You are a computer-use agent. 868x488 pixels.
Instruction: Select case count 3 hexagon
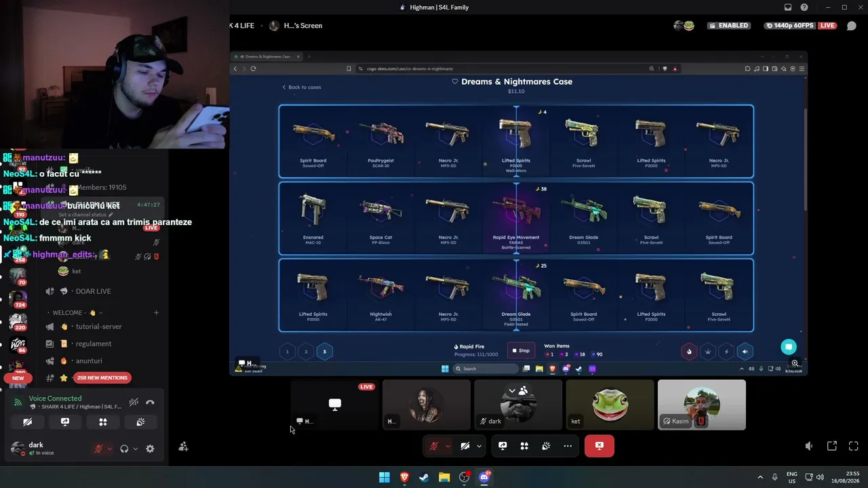[324, 352]
